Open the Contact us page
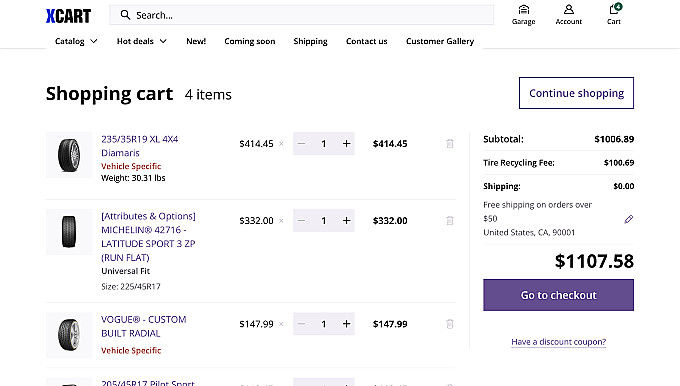 point(366,41)
